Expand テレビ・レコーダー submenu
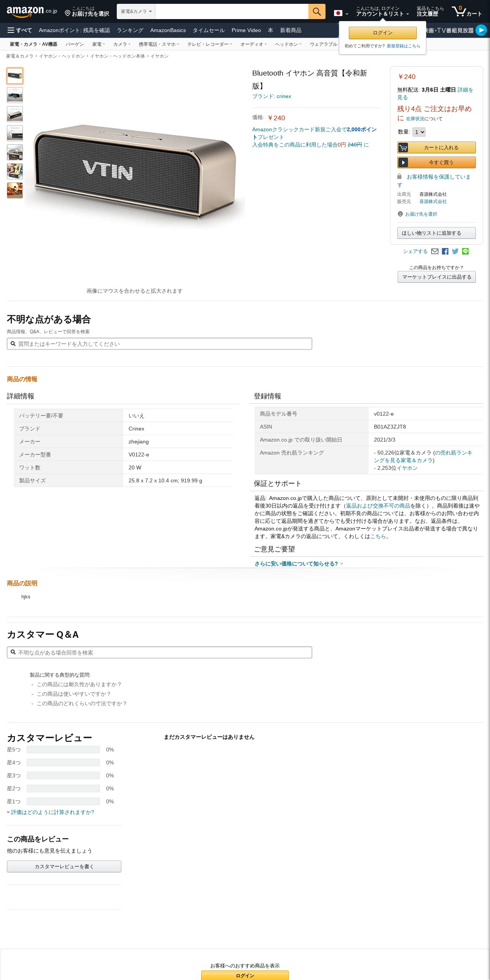Viewport: 490px width, 980px height. [210, 44]
